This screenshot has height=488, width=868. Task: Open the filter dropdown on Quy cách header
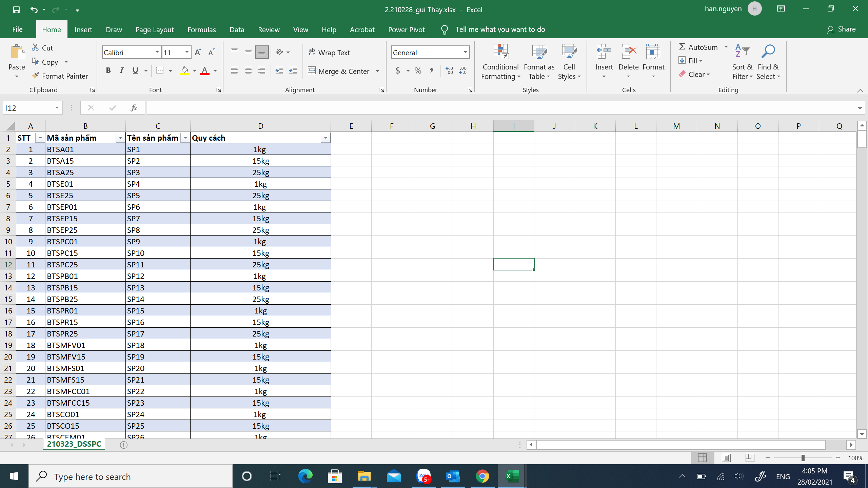(325, 138)
